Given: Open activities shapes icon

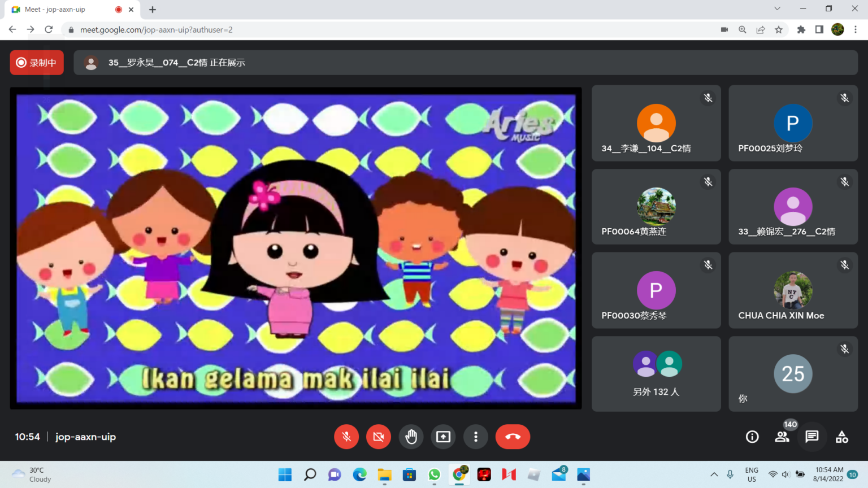Looking at the screenshot, I should tap(842, 437).
